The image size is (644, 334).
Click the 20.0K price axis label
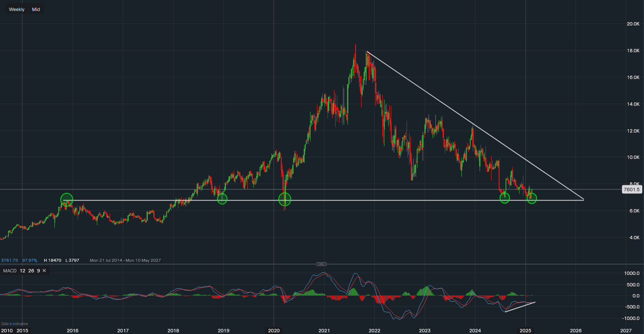click(x=633, y=24)
